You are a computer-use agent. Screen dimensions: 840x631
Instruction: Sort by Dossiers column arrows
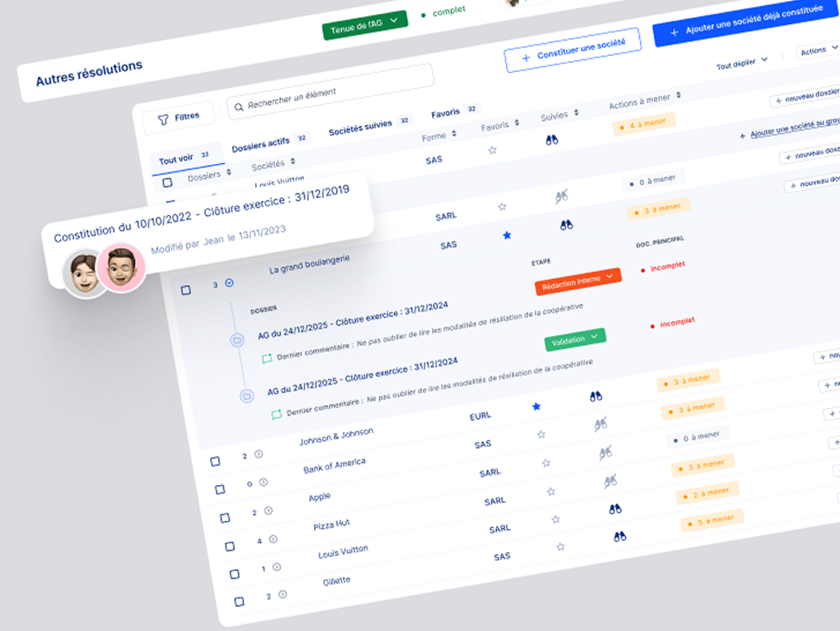pos(228,172)
